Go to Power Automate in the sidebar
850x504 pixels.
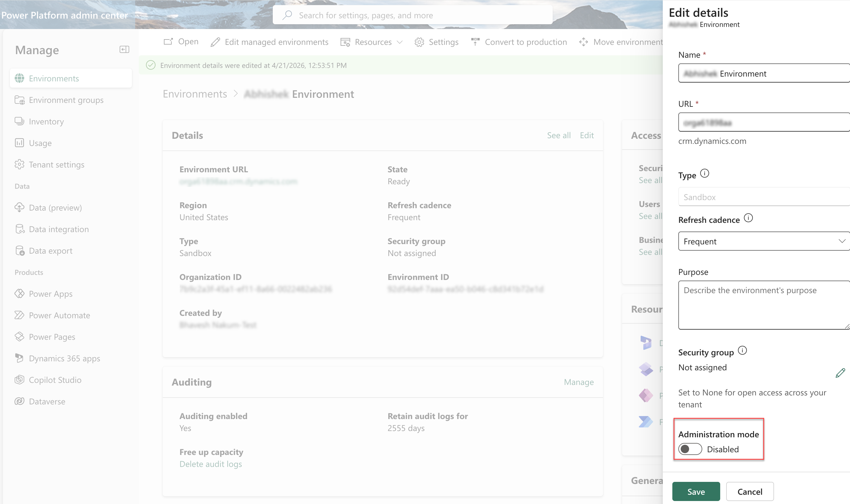60,315
